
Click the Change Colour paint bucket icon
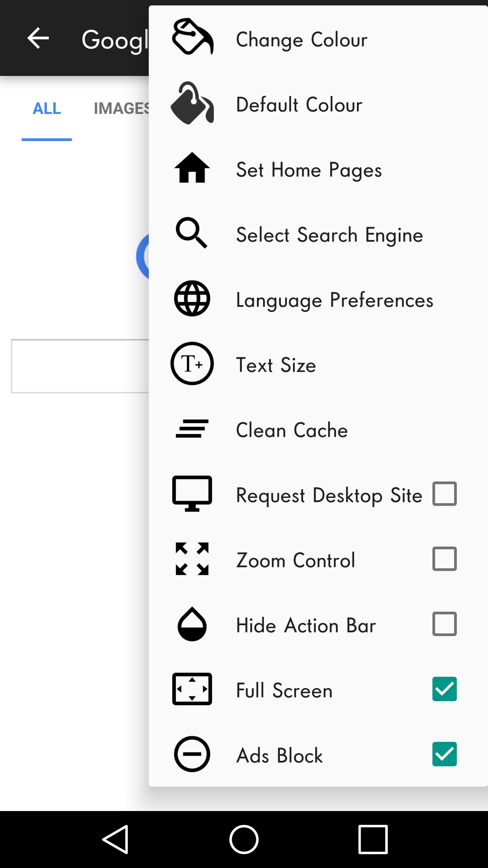pos(192,36)
